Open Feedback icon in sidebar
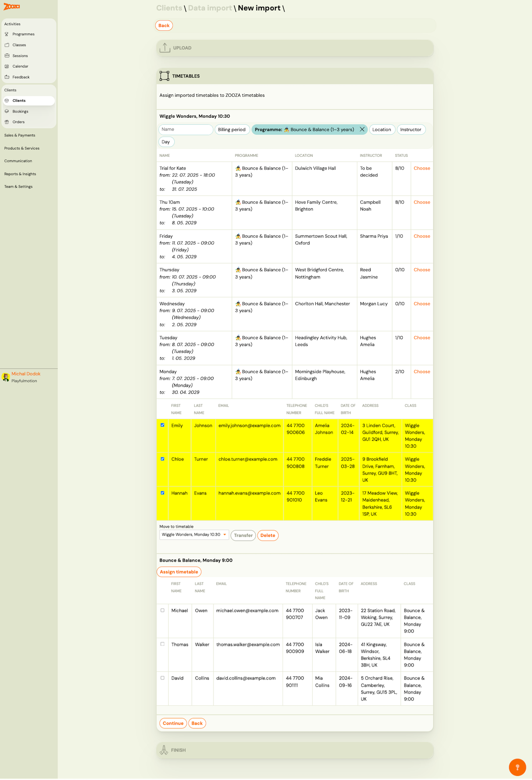Image resolution: width=532 pixels, height=780 pixels. point(7,77)
